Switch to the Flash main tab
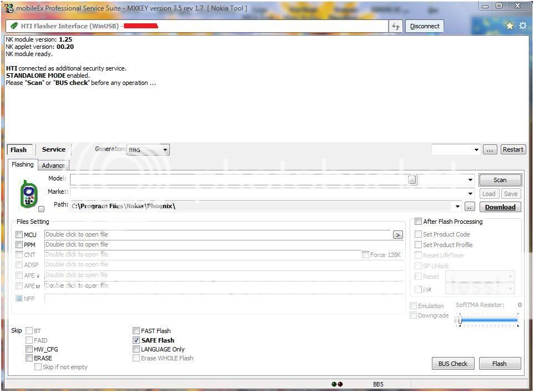Screen dimensions: 534x392 (x=20, y=150)
